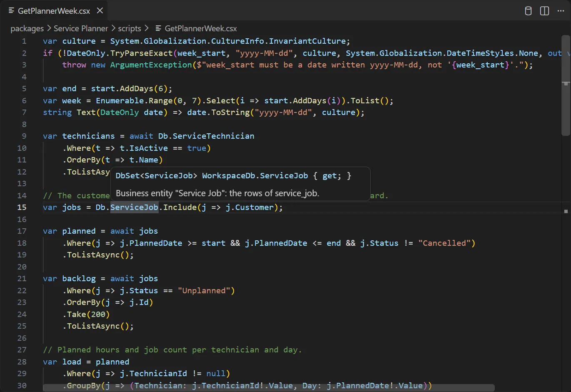Click the vertical scrollbar thumb
Image resolution: width=571 pixels, height=392 pixels.
(x=566, y=85)
